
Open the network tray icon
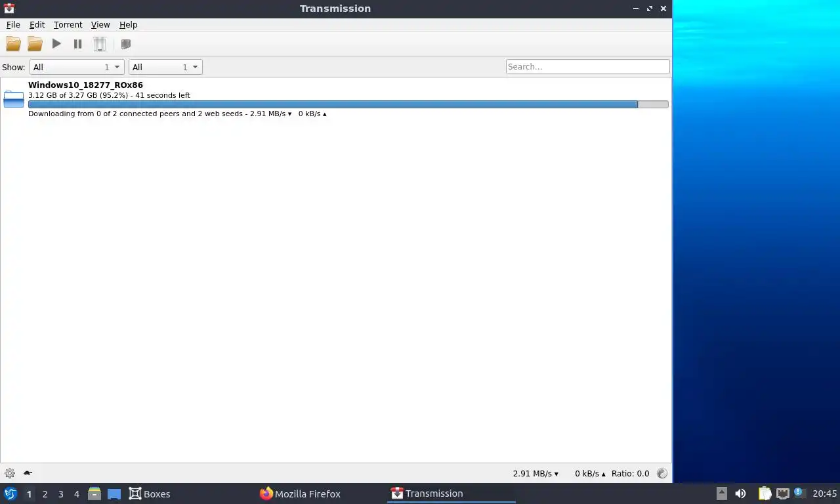pyautogui.click(x=782, y=493)
